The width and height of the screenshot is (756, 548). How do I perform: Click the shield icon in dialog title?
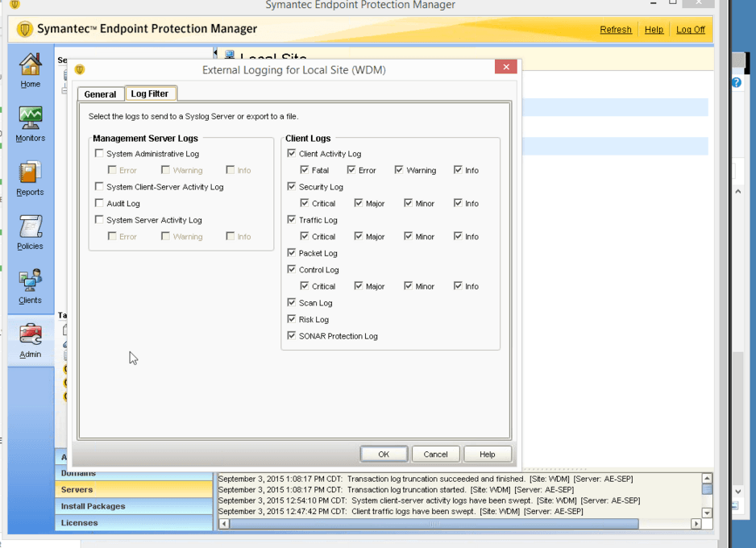(x=80, y=70)
